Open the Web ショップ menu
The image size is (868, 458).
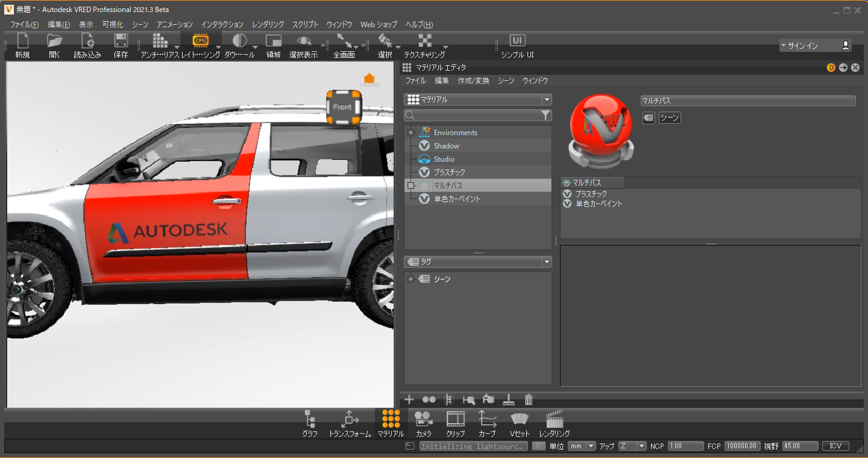379,25
